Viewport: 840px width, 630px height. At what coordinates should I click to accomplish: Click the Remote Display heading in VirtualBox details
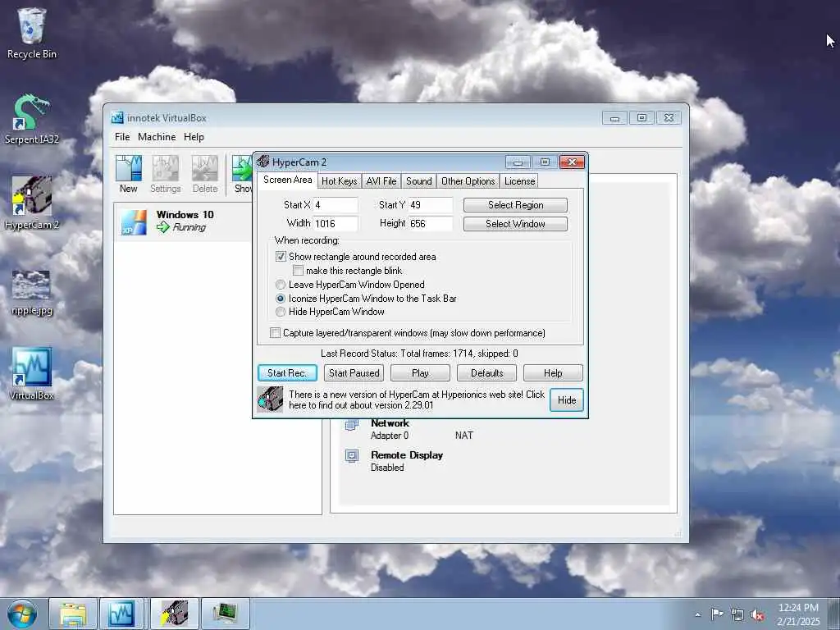(407, 454)
